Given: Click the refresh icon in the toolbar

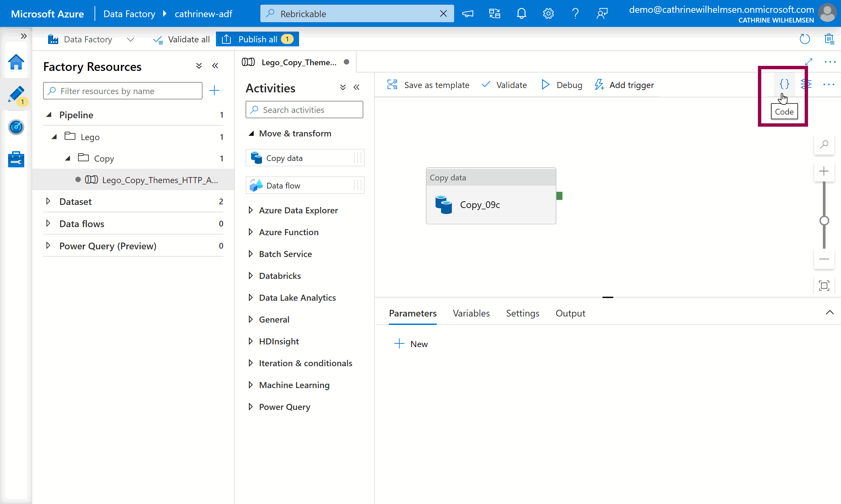Looking at the screenshot, I should click(804, 39).
